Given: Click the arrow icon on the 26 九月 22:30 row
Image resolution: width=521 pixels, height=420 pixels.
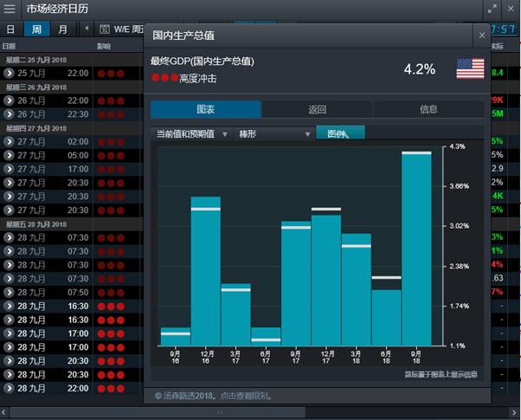Looking at the screenshot, I should pyautogui.click(x=10, y=114).
